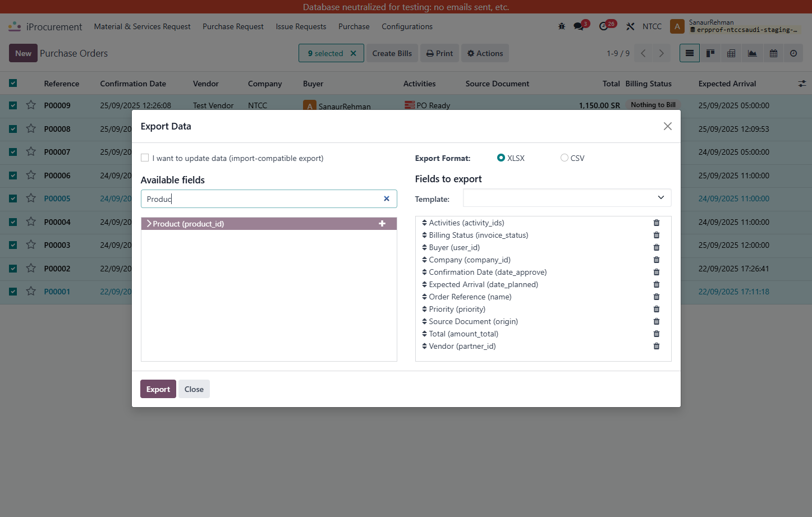Switch to activity view clock icon
Viewport: 812px width, 517px height.
[x=793, y=53]
